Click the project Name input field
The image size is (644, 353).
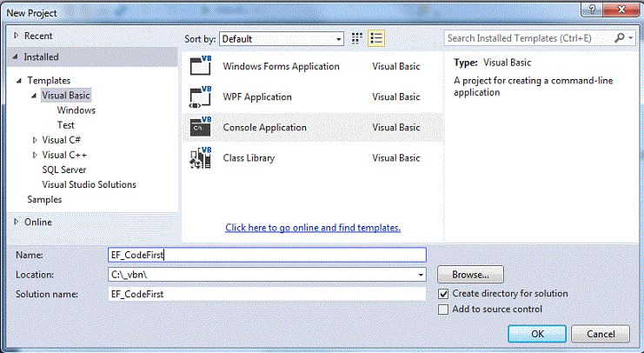pos(267,255)
